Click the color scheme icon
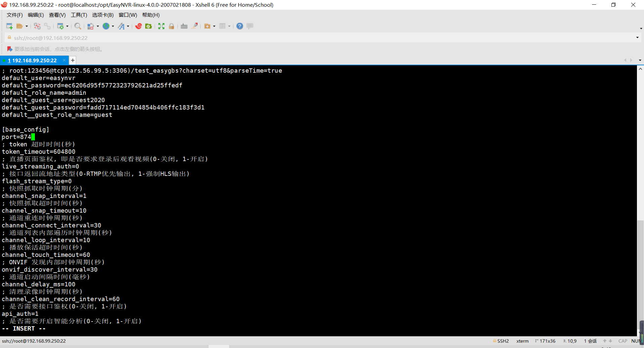This screenshot has height=348, width=644. pos(91,26)
